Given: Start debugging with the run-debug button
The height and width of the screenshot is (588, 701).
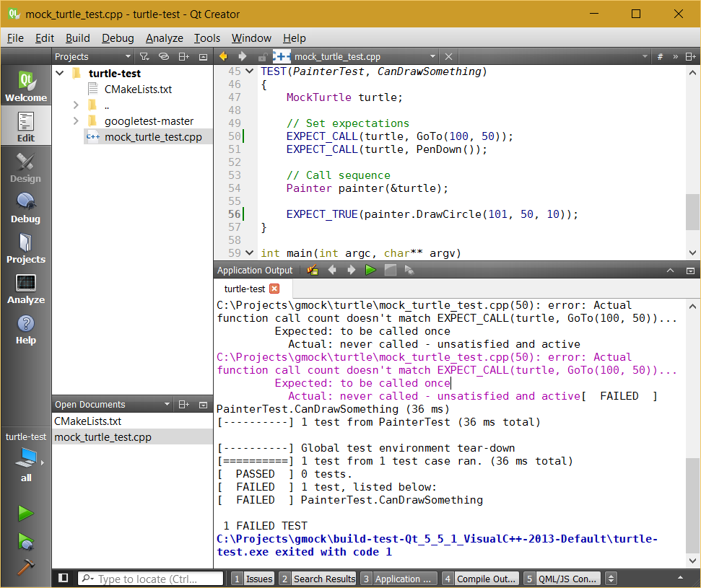Looking at the screenshot, I should tap(26, 541).
